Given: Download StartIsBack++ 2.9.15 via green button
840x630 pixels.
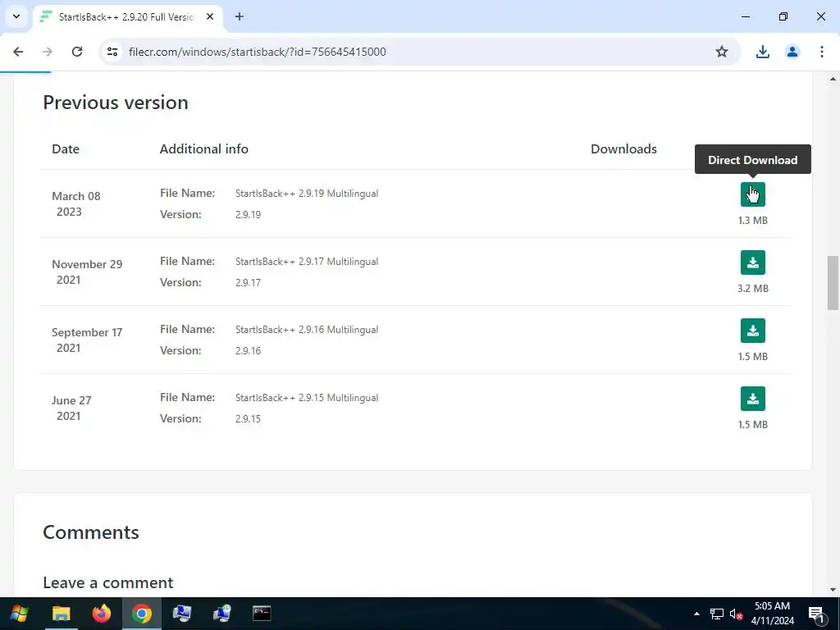Looking at the screenshot, I should 753,399.
